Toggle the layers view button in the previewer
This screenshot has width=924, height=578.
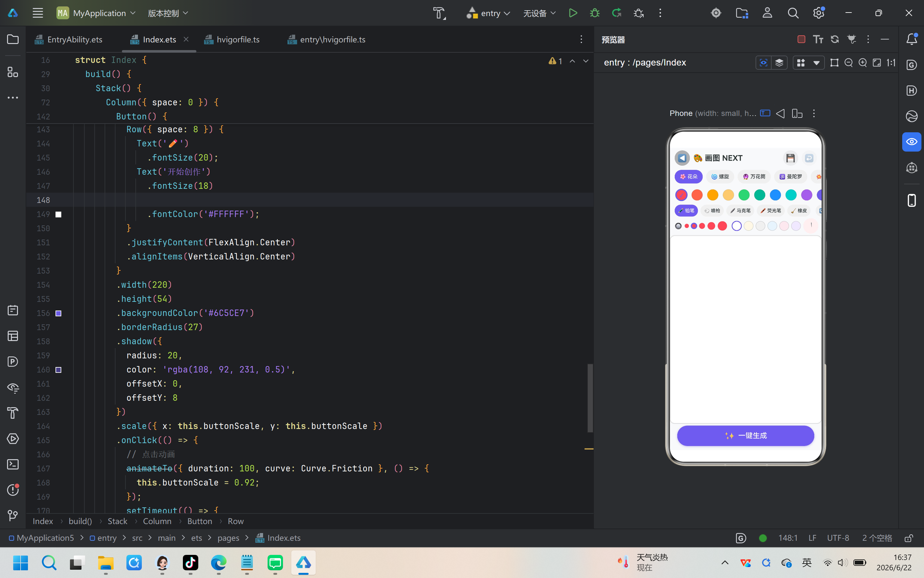779,63
